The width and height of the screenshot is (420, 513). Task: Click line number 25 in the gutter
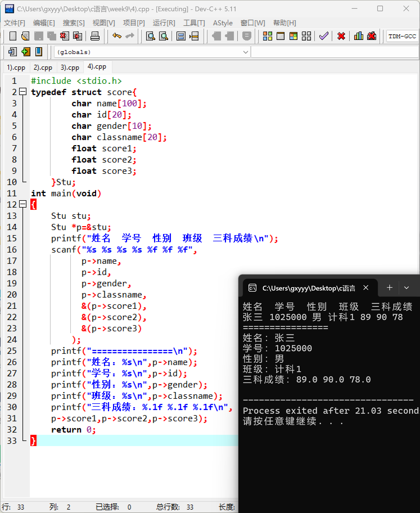coord(12,351)
